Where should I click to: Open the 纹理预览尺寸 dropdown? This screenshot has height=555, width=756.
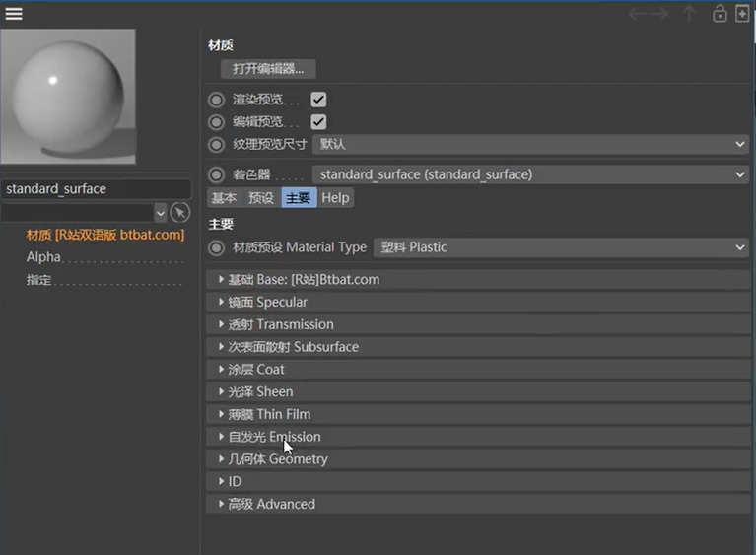pyautogui.click(x=530, y=144)
